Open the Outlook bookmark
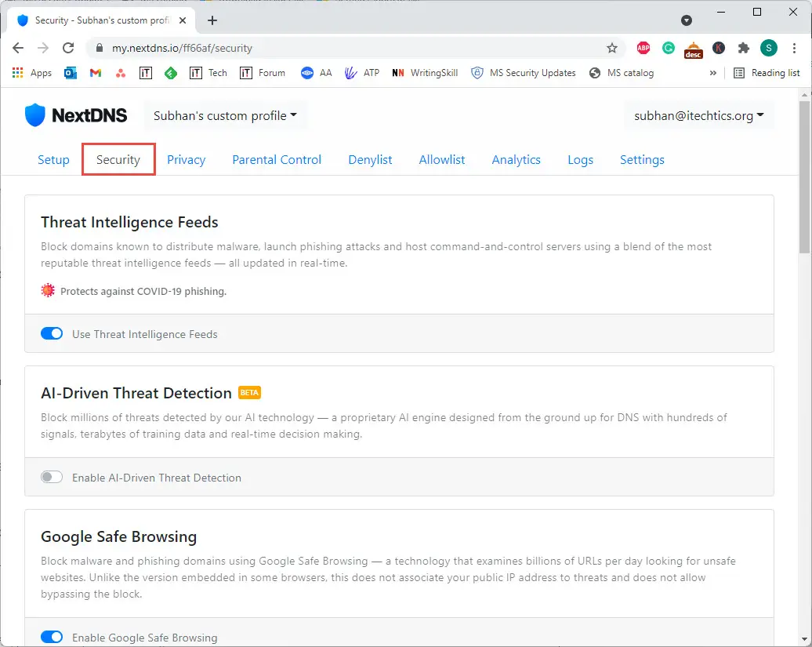The height and width of the screenshot is (647, 812). click(x=71, y=73)
